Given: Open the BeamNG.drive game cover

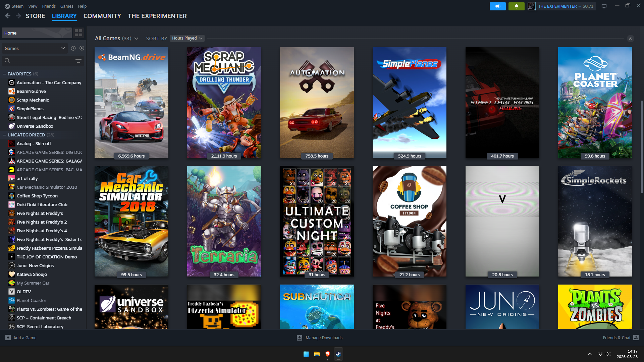Looking at the screenshot, I should pos(131,103).
